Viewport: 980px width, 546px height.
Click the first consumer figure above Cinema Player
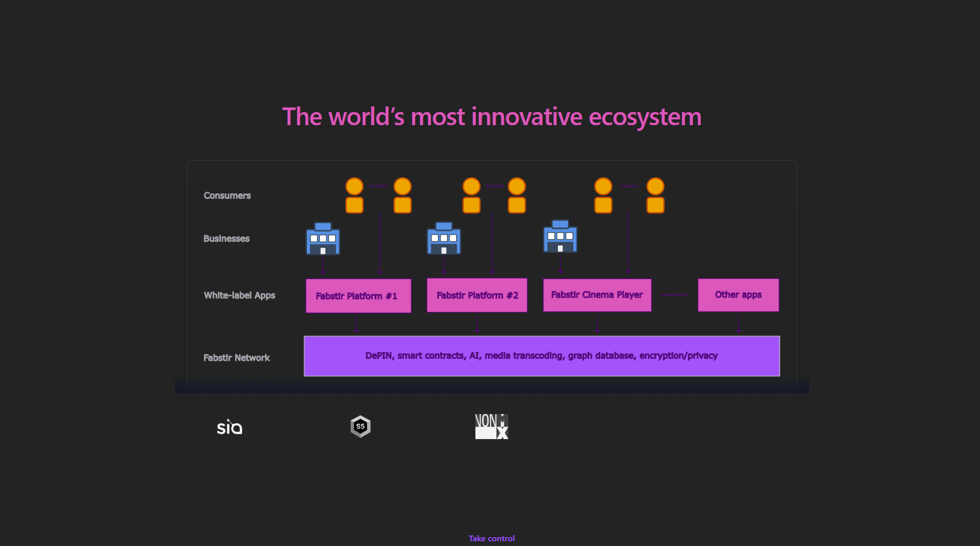603,196
